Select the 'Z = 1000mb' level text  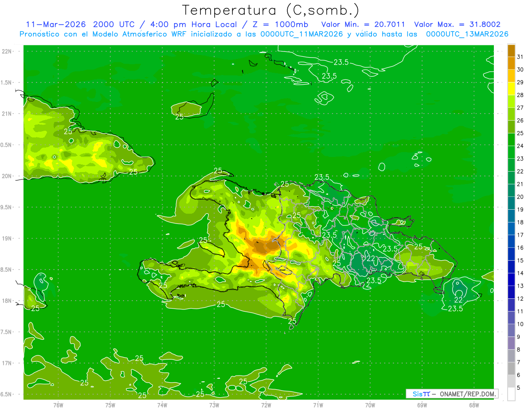click(280, 24)
